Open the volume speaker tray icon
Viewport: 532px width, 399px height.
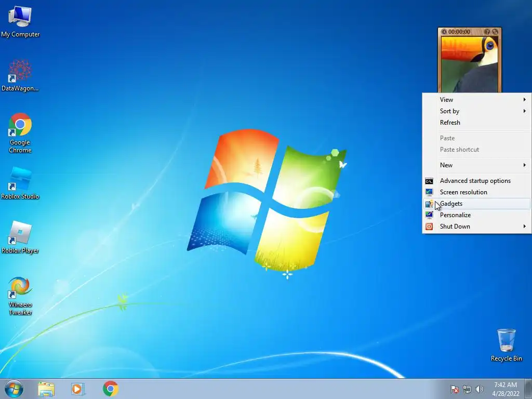click(x=479, y=389)
